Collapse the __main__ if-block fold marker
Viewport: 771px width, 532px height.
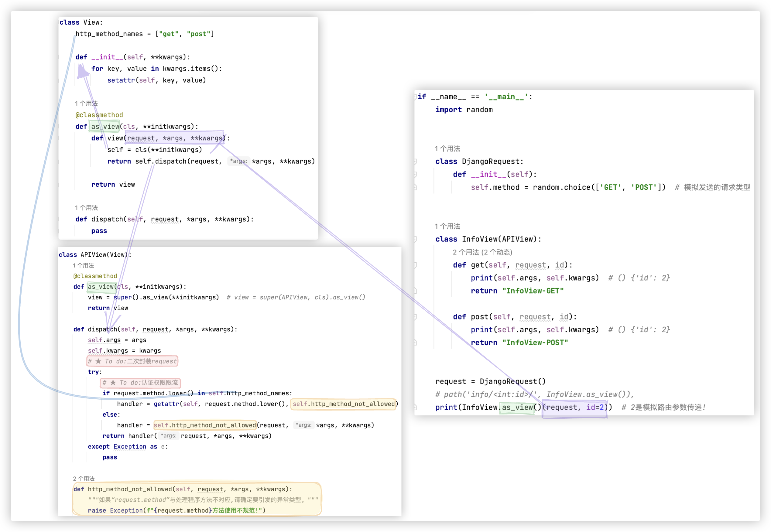[x=416, y=97]
